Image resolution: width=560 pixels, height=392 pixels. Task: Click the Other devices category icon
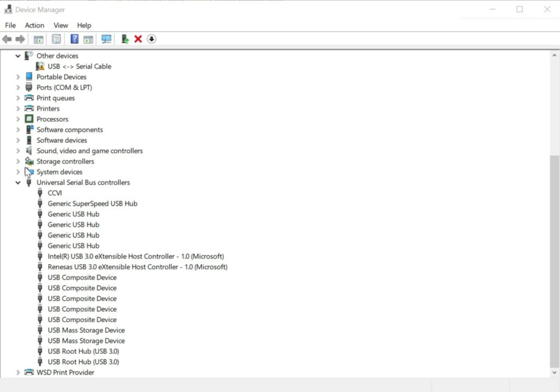click(x=29, y=55)
